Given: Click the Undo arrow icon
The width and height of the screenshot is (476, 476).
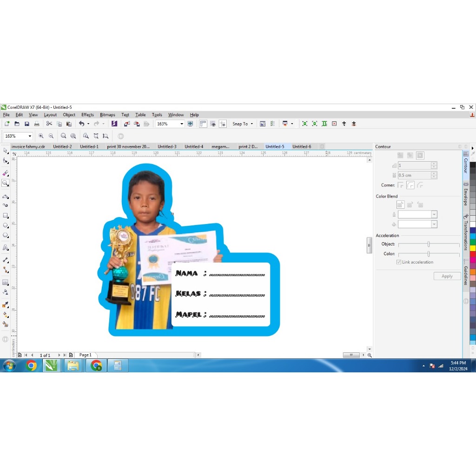Looking at the screenshot, I should coord(81,124).
